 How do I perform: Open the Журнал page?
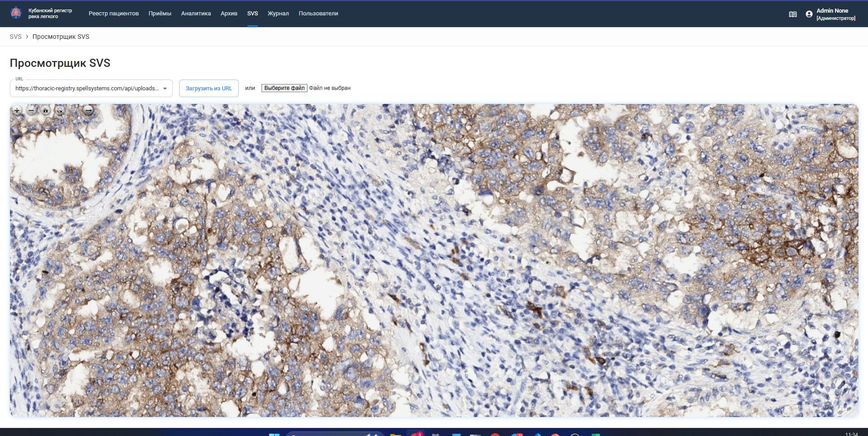[278, 14]
